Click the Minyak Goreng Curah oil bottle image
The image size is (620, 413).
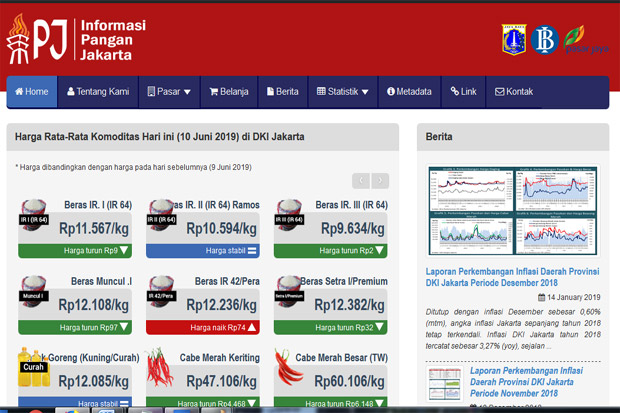coord(34,367)
